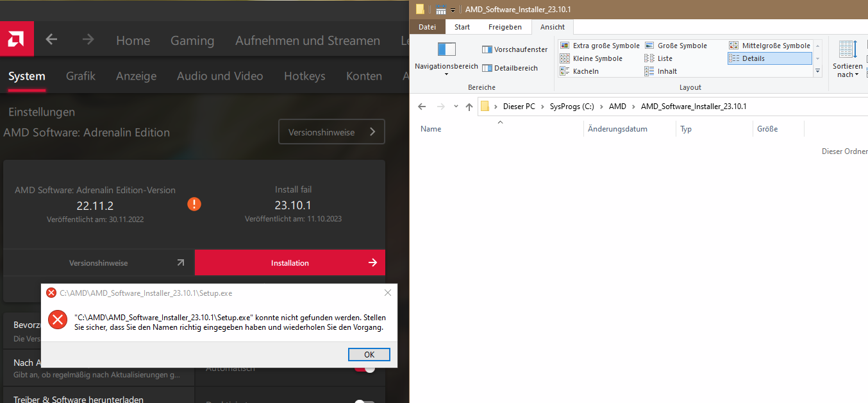This screenshot has width=868, height=403.
Task: Open Versionshinweise link with arrow icon
Action: [98, 262]
